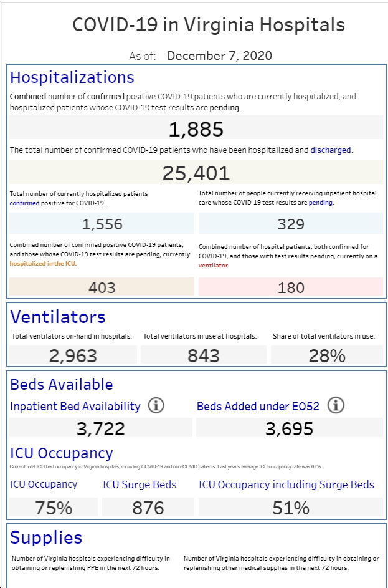
Task: Click the December 7, 2020 date text
Action: coord(219,55)
